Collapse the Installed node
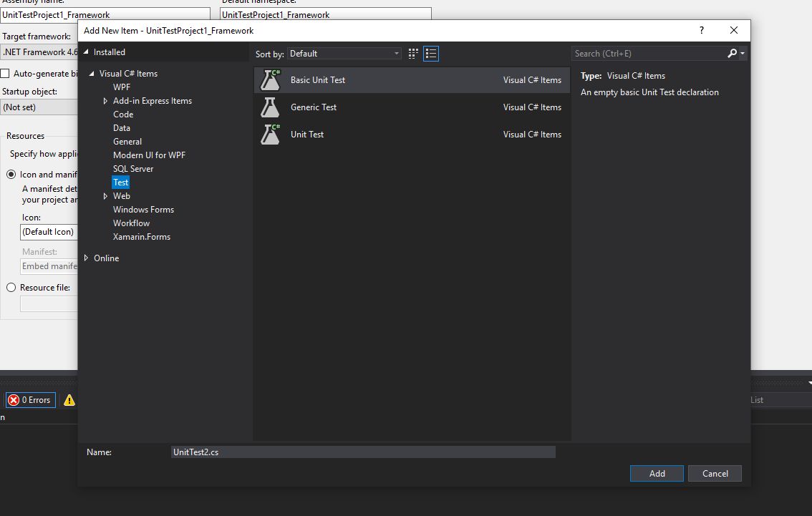812x516 pixels. pos(86,52)
